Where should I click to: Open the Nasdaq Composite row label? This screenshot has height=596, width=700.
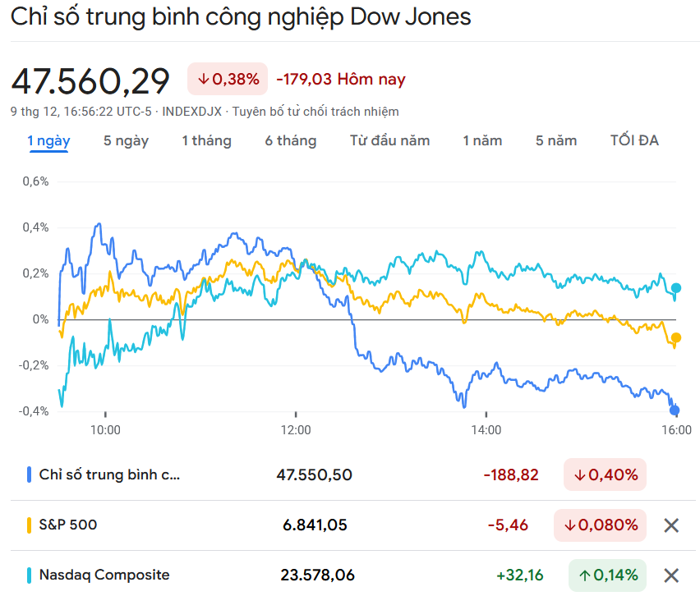tap(104, 575)
